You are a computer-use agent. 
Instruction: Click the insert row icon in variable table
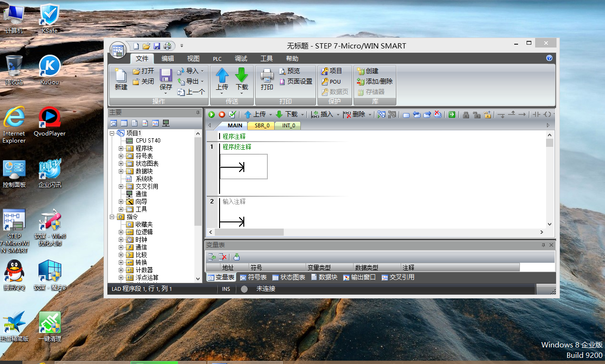(x=212, y=257)
